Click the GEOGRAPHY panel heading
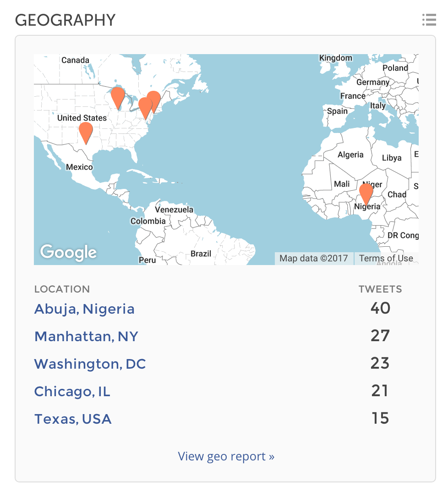 click(x=65, y=20)
